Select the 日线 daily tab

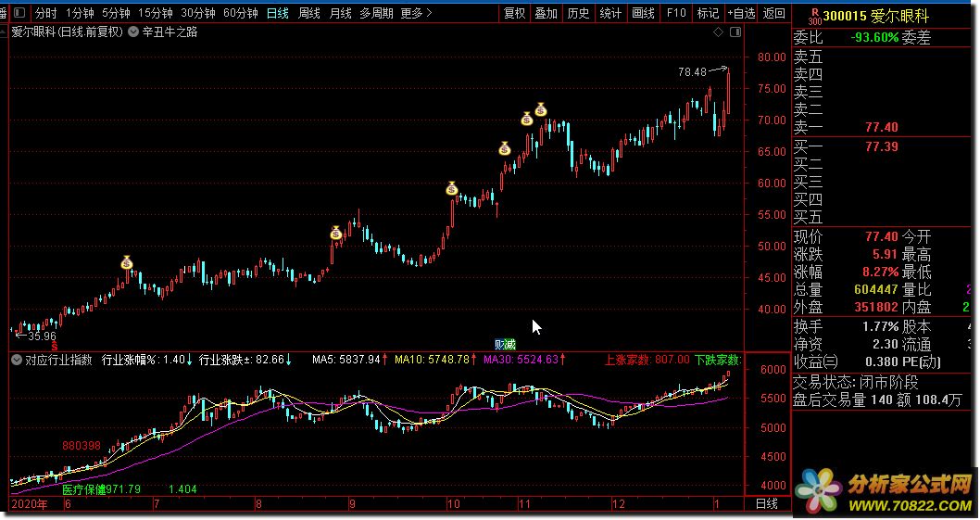[x=278, y=13]
